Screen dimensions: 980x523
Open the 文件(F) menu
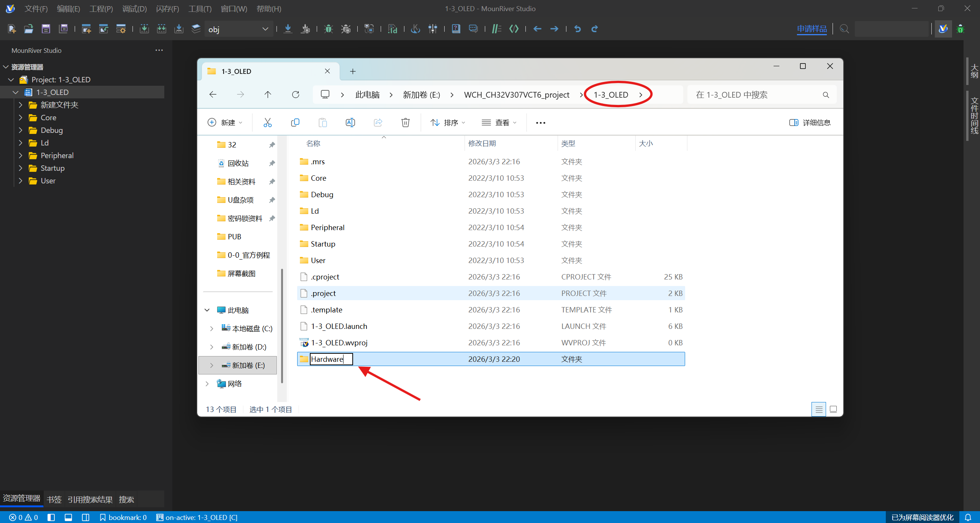[36, 8]
